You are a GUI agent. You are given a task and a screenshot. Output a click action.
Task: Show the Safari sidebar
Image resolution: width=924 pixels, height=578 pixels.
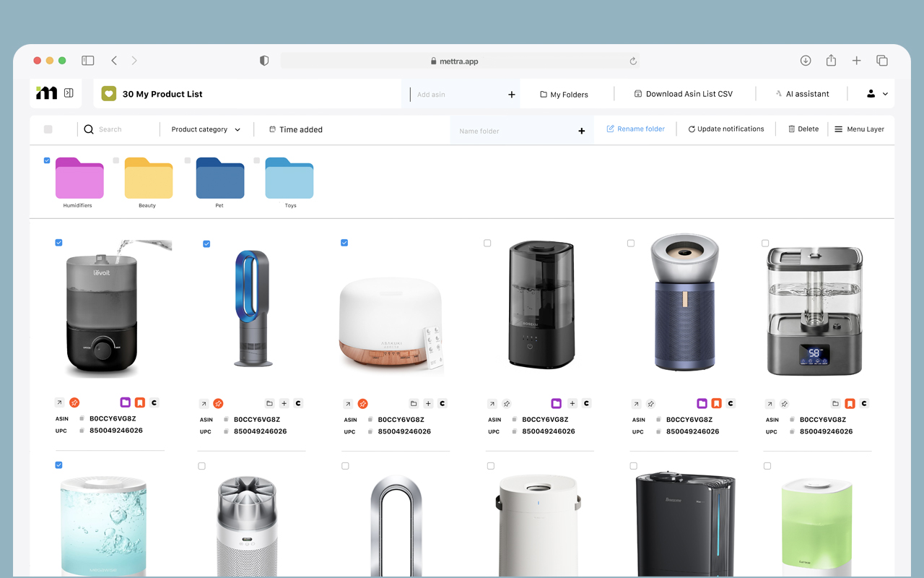(88, 61)
